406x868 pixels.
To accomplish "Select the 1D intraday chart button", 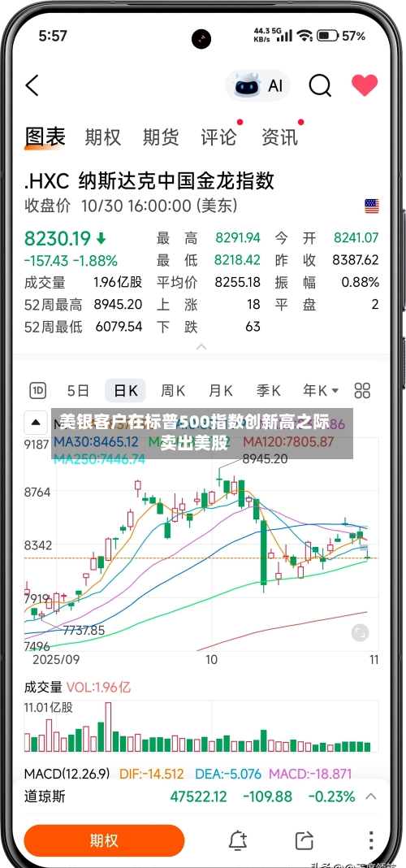I will click(37, 391).
